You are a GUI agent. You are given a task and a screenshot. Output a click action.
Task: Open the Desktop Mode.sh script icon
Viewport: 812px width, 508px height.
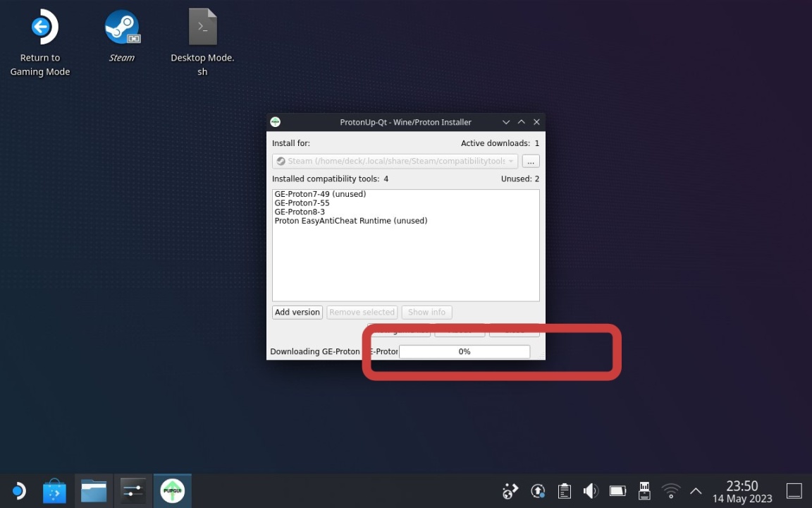(202, 43)
